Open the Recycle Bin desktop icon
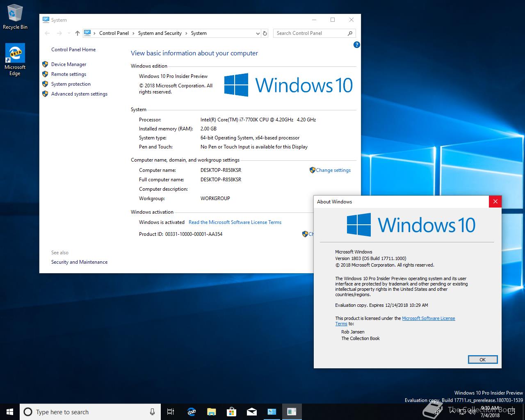 [x=15, y=16]
